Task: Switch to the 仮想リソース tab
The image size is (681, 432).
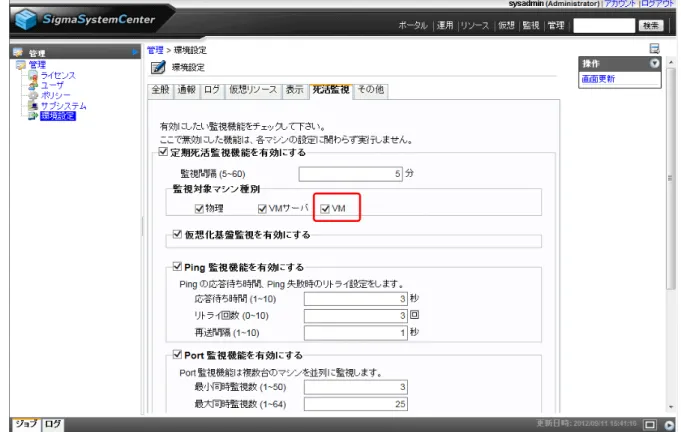Action: 253,90
